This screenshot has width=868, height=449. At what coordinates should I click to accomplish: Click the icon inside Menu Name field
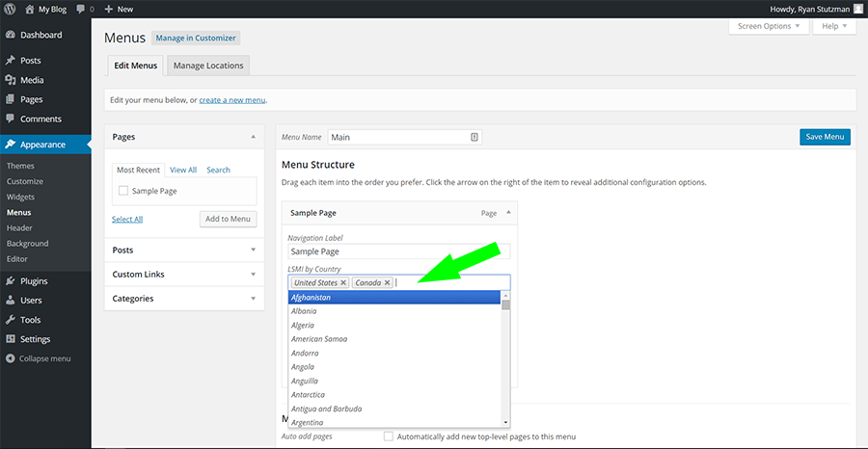pyautogui.click(x=475, y=137)
